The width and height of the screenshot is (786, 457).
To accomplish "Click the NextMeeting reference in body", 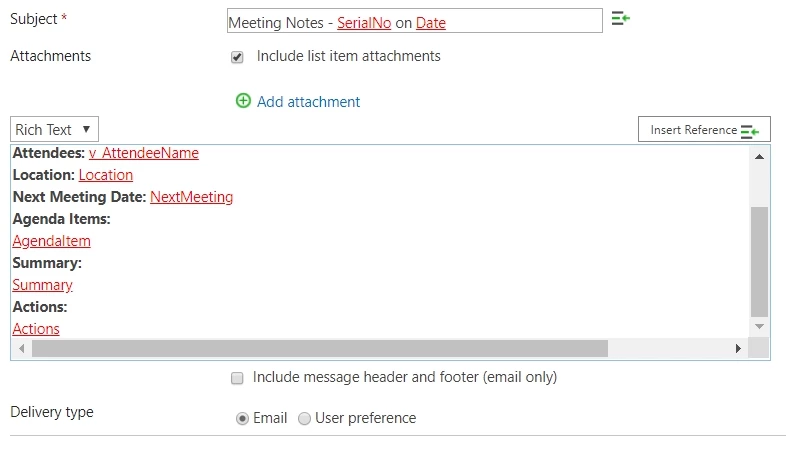I will click(x=191, y=197).
